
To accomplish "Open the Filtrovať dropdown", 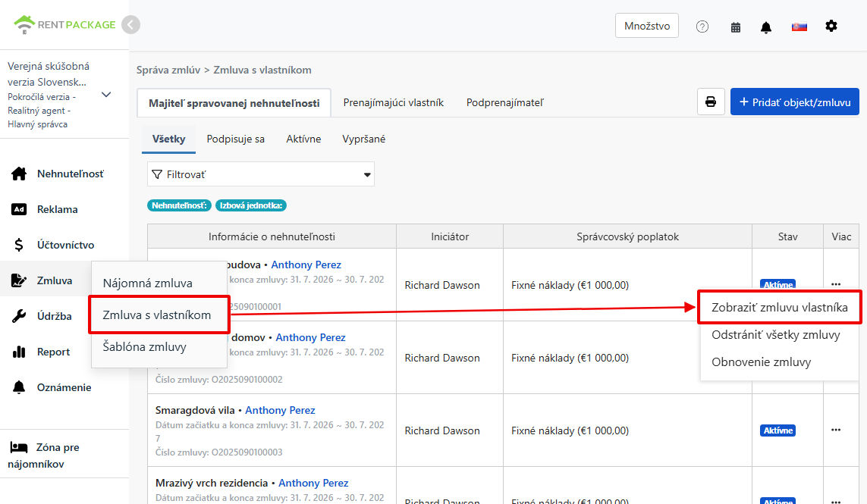I will click(260, 174).
